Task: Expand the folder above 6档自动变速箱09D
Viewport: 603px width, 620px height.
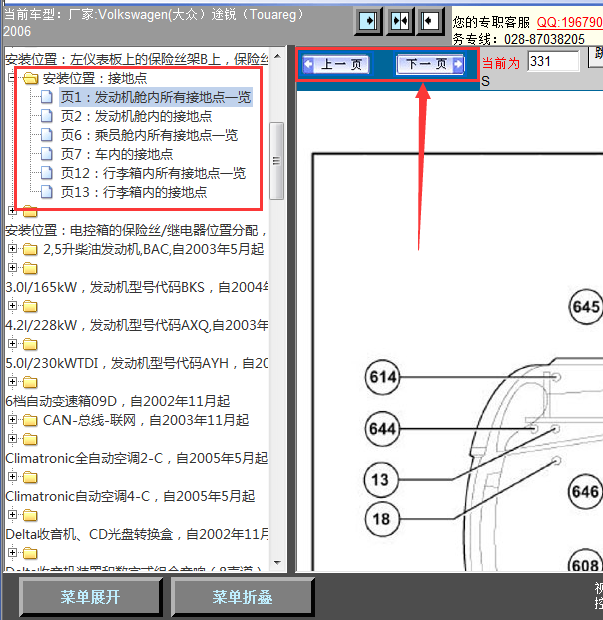Action: 12,382
